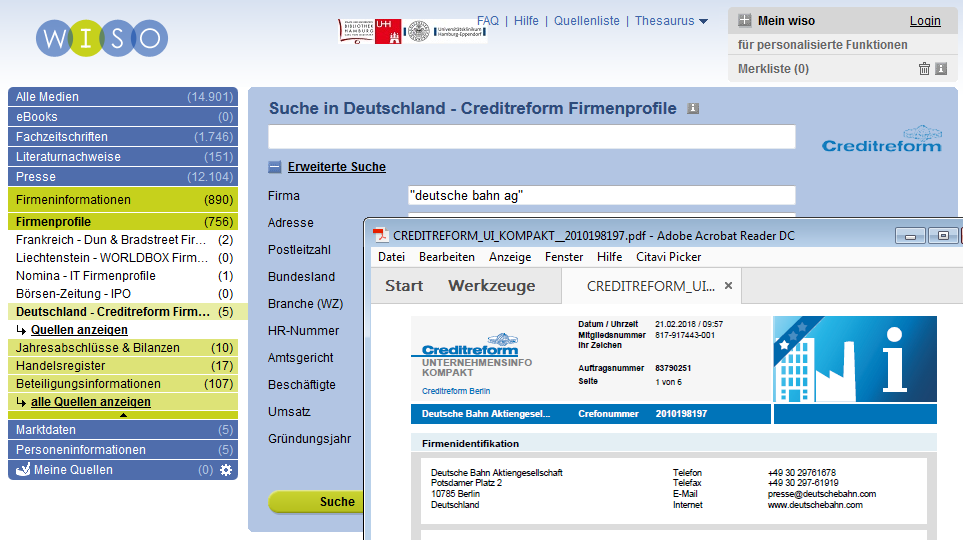Open Fenster menu in Acrobat Reader

[564, 257]
